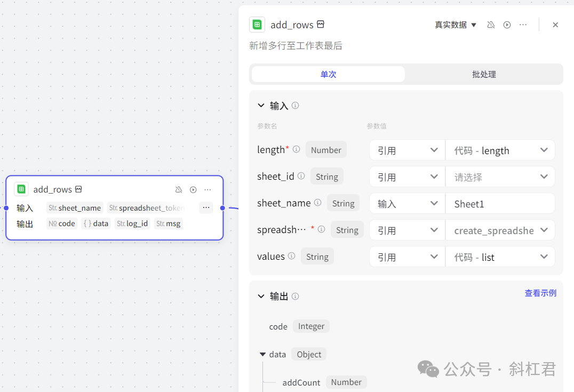Click the info icon next to sheet_name
The height and width of the screenshot is (392, 574).
pyautogui.click(x=318, y=203)
